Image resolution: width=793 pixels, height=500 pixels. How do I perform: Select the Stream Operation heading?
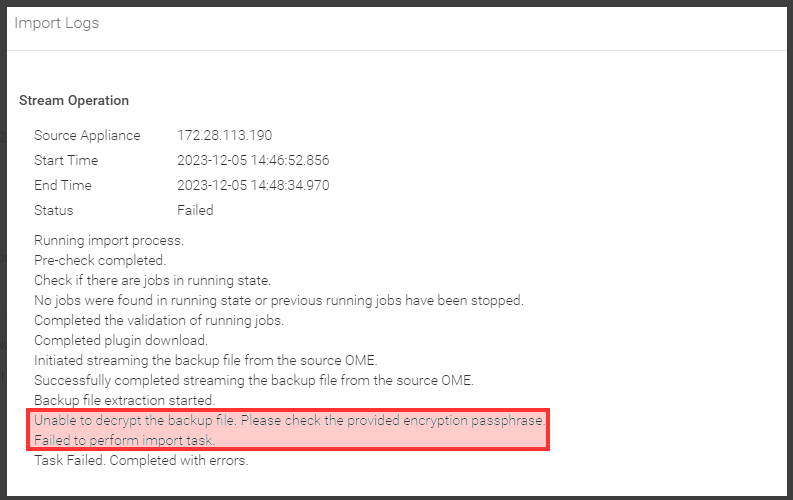(x=74, y=100)
